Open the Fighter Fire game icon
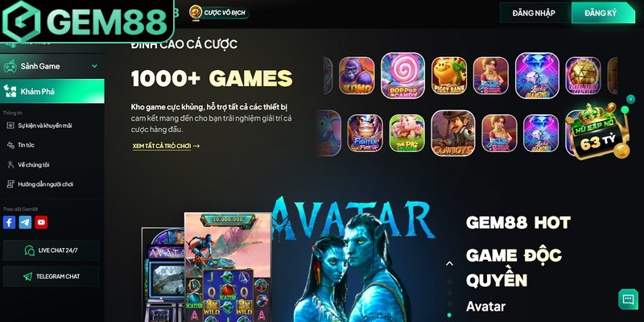The height and width of the screenshot is (322, 644). click(x=365, y=133)
